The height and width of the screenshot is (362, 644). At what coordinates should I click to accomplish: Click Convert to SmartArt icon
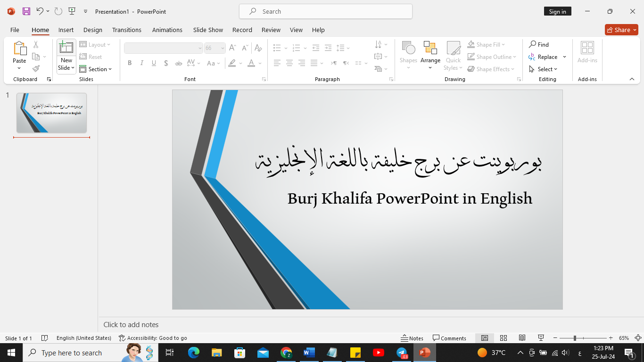click(x=378, y=69)
